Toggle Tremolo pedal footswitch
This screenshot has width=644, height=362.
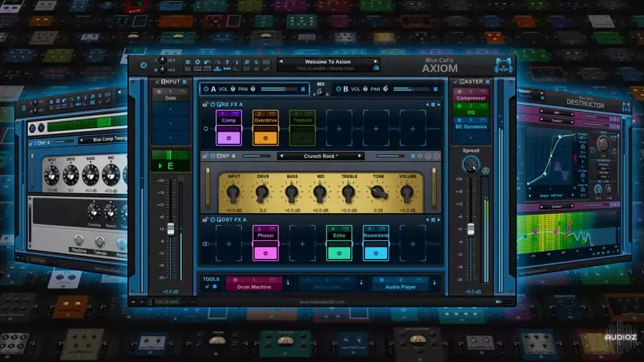pos(302,138)
